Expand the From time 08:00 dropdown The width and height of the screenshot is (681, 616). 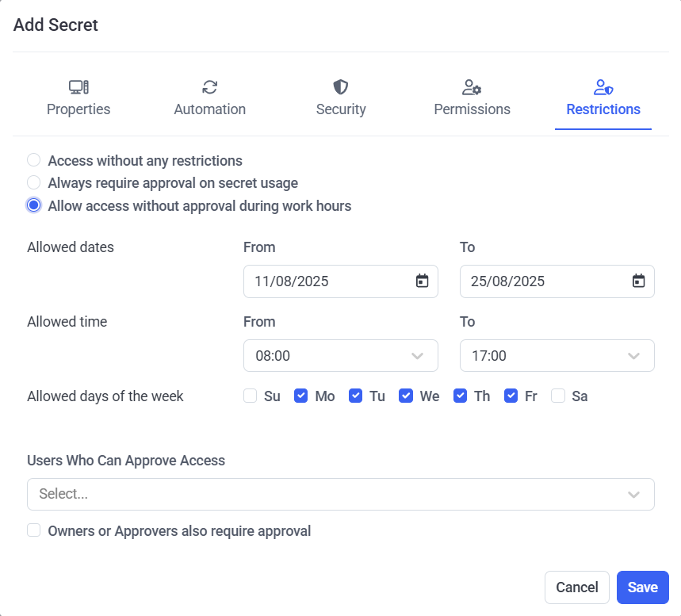click(x=340, y=356)
